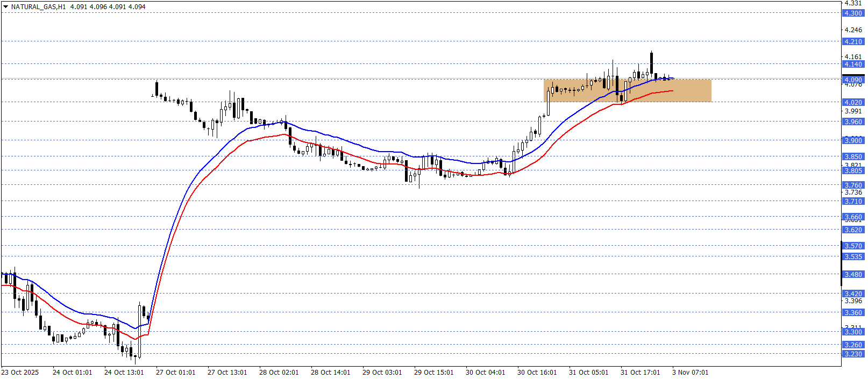Click the current price 4.090 axis label
The height and width of the screenshot is (379, 868).
pos(853,80)
